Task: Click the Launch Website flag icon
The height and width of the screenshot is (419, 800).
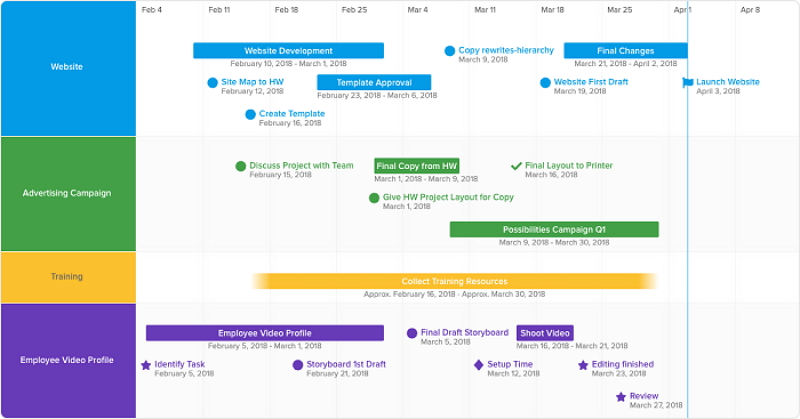Action: click(688, 83)
